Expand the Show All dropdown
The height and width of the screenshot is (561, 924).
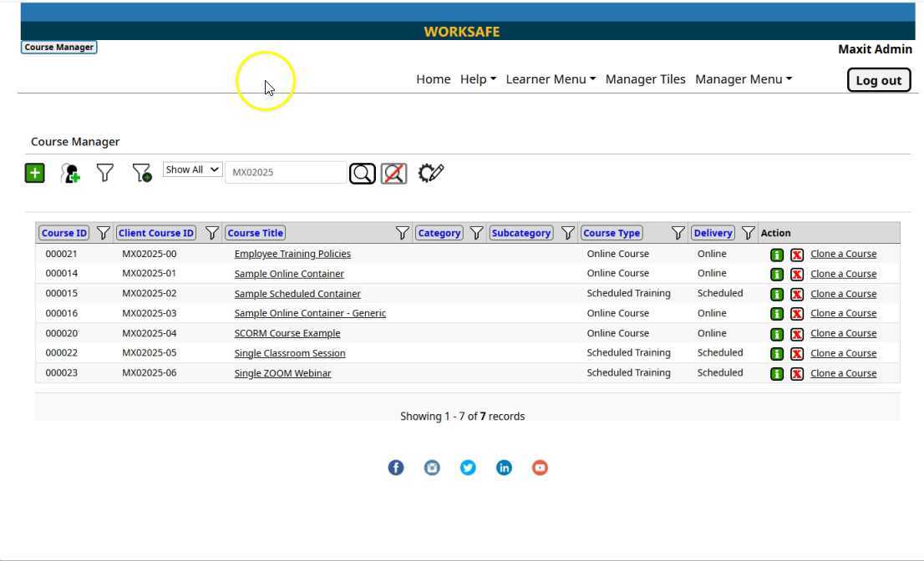[x=192, y=169]
